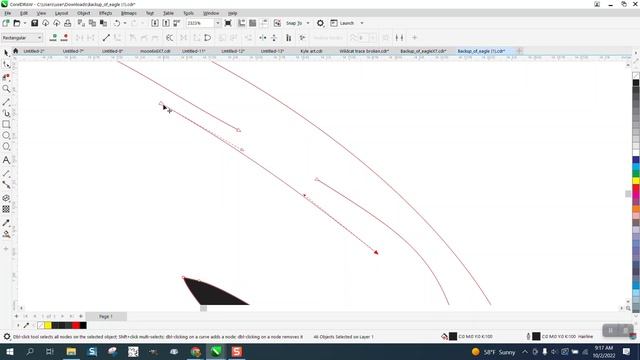This screenshot has width=640, height=360.
Task: Click the Open folder icon
Action: pos(17,23)
